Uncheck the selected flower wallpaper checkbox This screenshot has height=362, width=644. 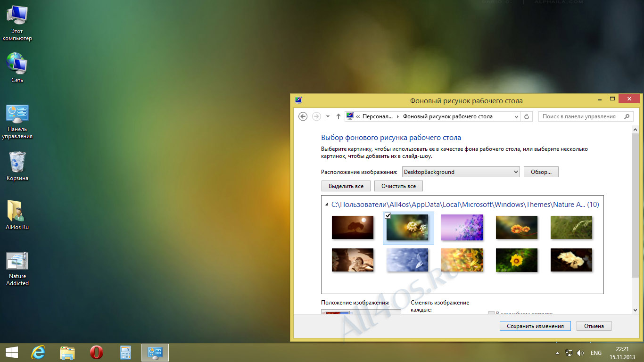click(388, 215)
